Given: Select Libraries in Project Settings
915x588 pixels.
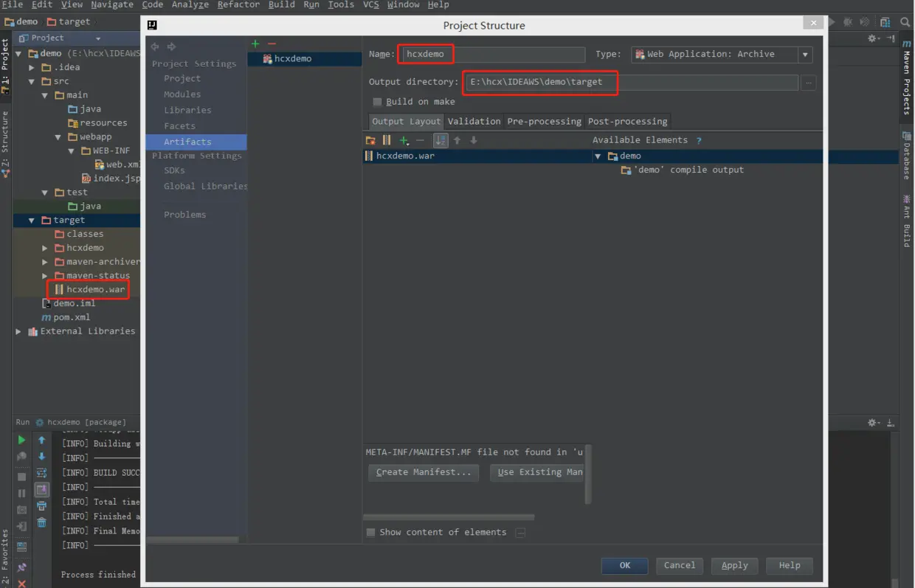Looking at the screenshot, I should point(187,111).
